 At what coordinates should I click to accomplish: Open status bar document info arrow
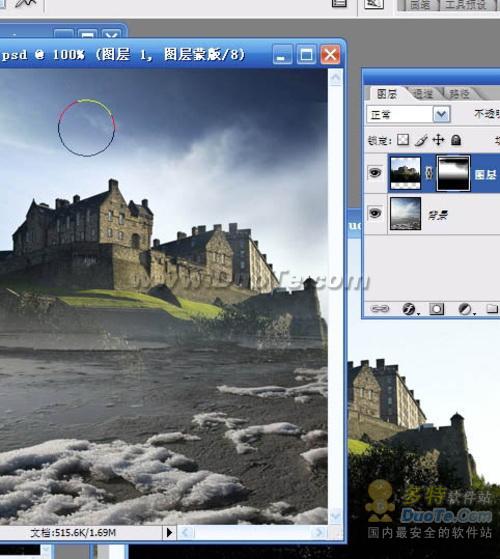click(x=169, y=533)
